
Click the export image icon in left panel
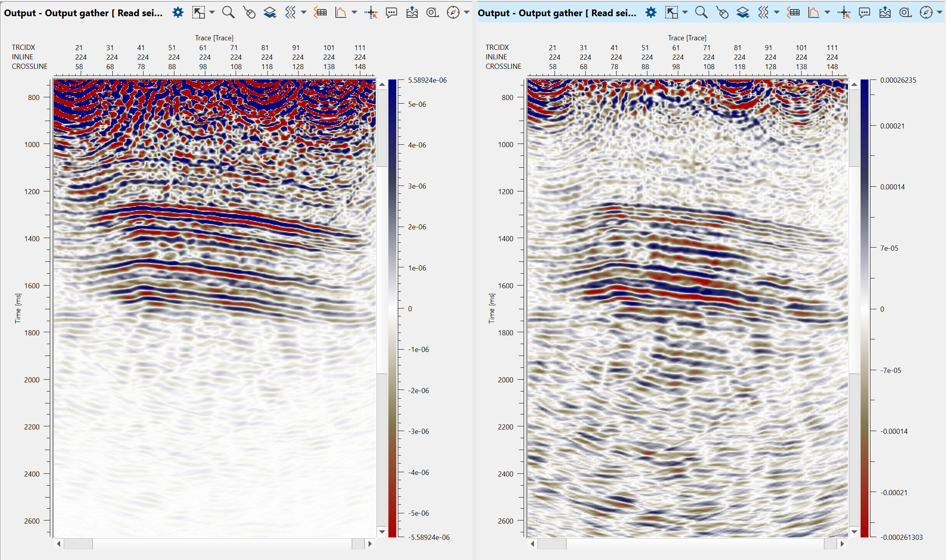pyautogui.click(x=412, y=13)
